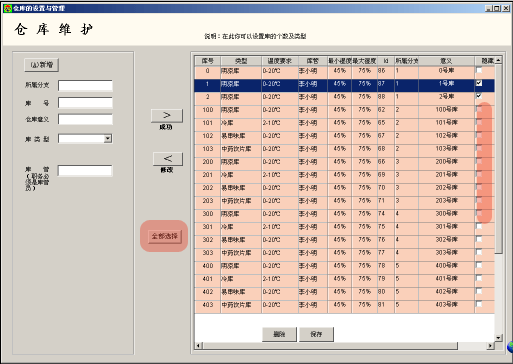Click into the 仓库意义 input field
This screenshot has height=364, width=513.
tap(85, 119)
